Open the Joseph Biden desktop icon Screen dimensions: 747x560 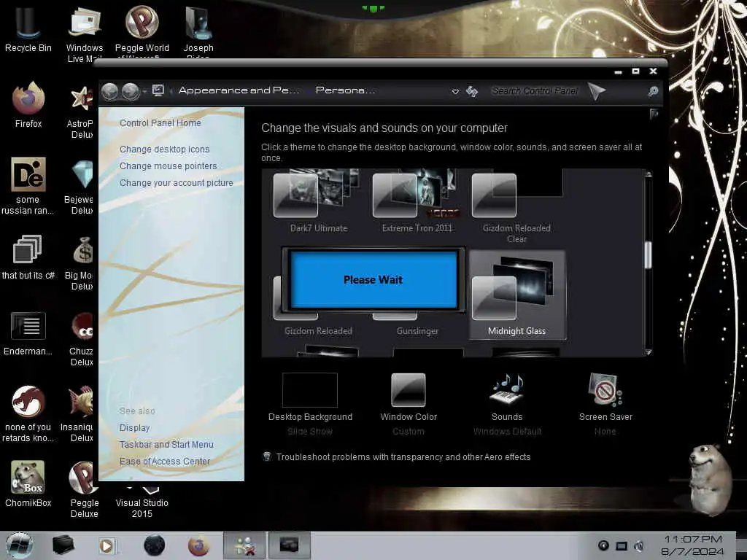pyautogui.click(x=198, y=31)
